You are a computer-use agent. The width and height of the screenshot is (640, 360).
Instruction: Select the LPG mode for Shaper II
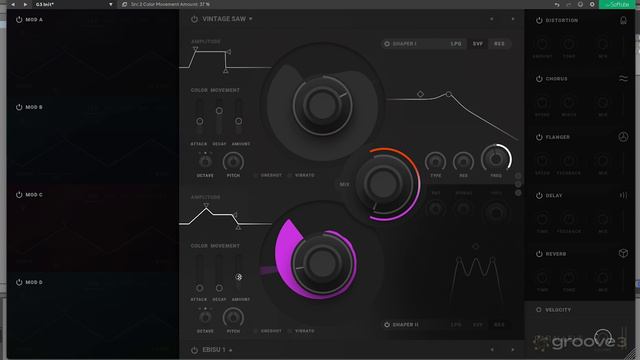coord(456,324)
